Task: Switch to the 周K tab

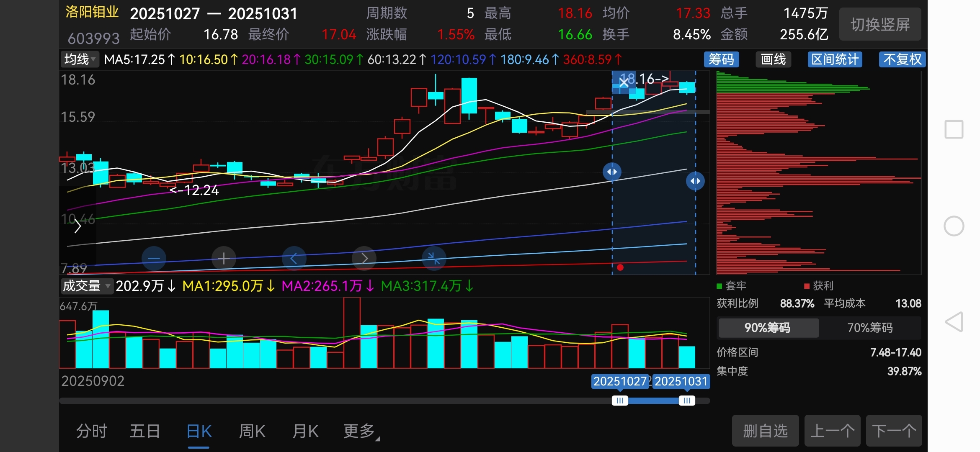Action: pyautogui.click(x=252, y=431)
